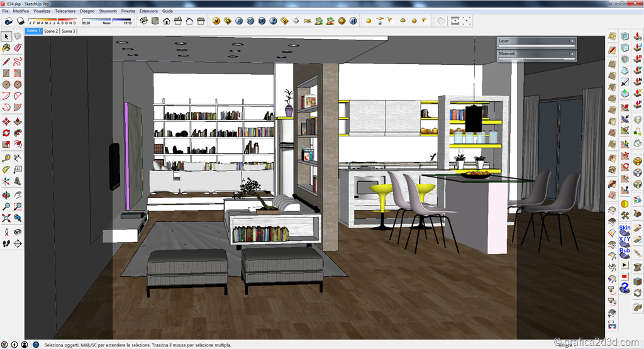Click the blue pause render icon

coord(353,21)
